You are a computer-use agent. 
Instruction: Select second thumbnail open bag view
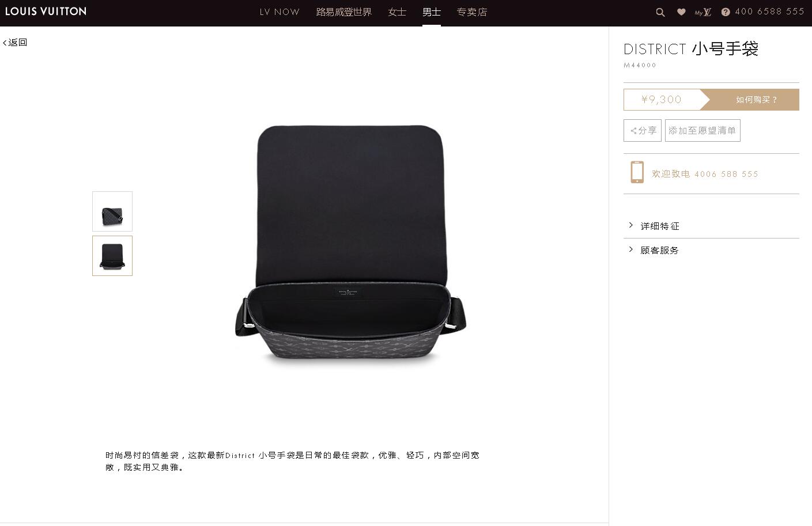pos(112,256)
